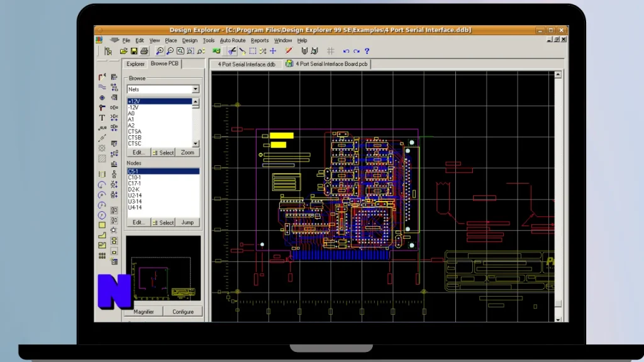This screenshot has height=362, width=644.
Task: Select node U2-14 in Nodes list
Action: coord(163,195)
